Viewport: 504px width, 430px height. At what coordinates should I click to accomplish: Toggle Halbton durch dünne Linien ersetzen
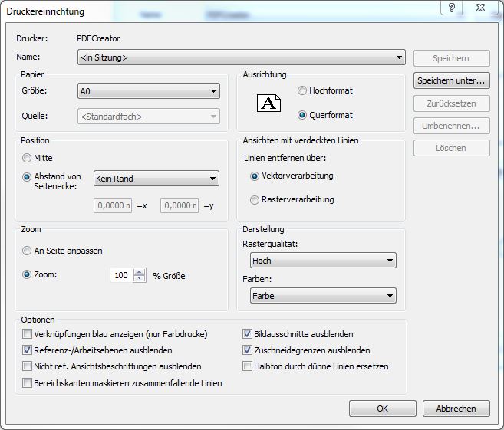pyautogui.click(x=248, y=366)
